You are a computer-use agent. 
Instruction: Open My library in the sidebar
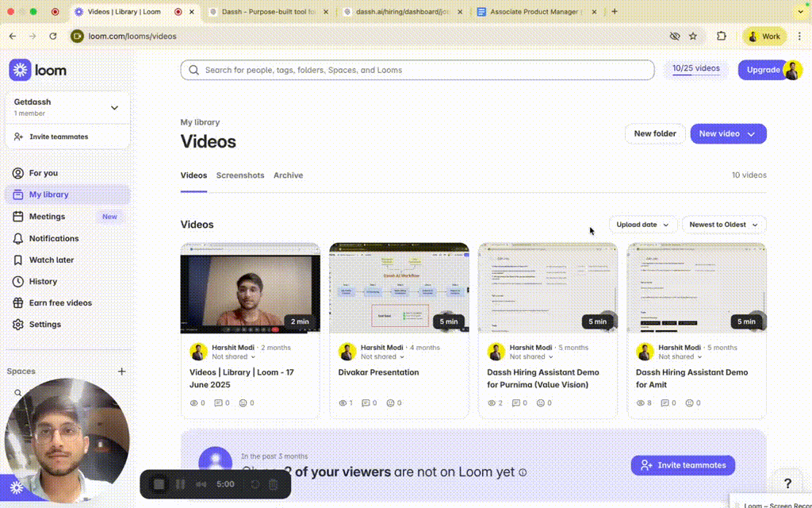[x=67, y=194]
